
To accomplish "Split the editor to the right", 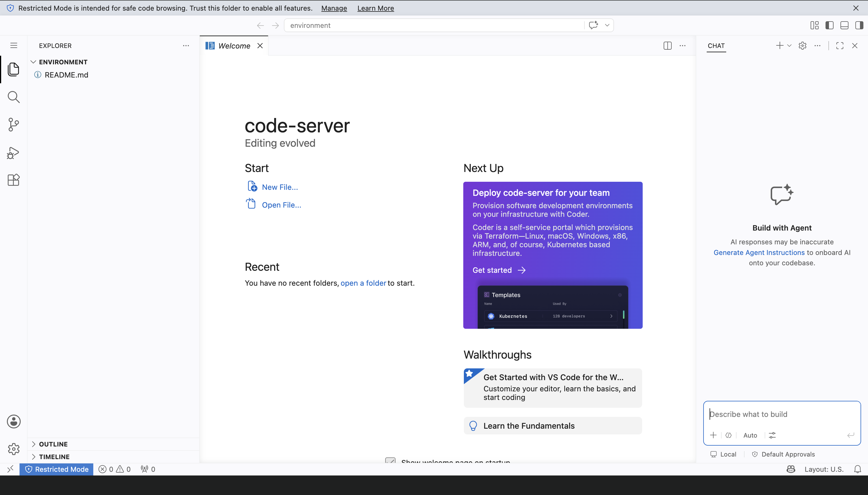I will coord(667,46).
